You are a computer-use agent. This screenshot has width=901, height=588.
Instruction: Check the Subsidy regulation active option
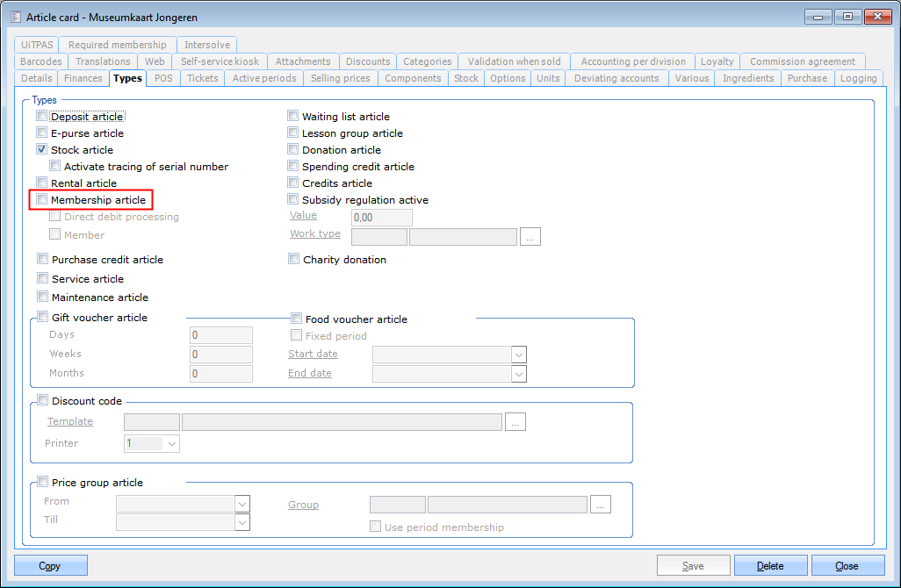pyautogui.click(x=293, y=200)
